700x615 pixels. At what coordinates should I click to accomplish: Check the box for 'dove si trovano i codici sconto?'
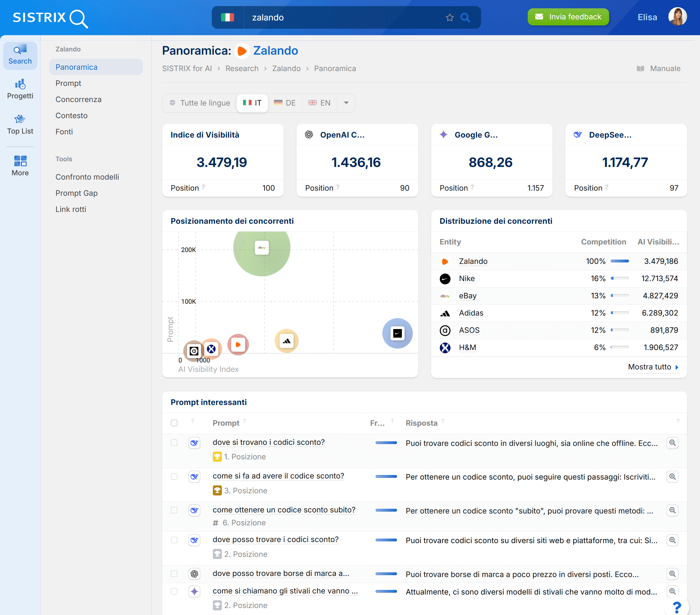coord(174,443)
